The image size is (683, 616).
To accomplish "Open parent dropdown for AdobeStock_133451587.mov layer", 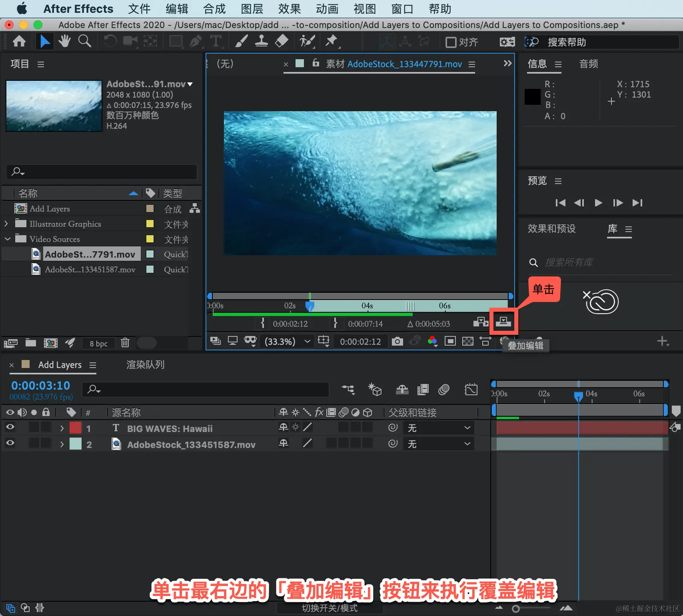I will pyautogui.click(x=439, y=444).
